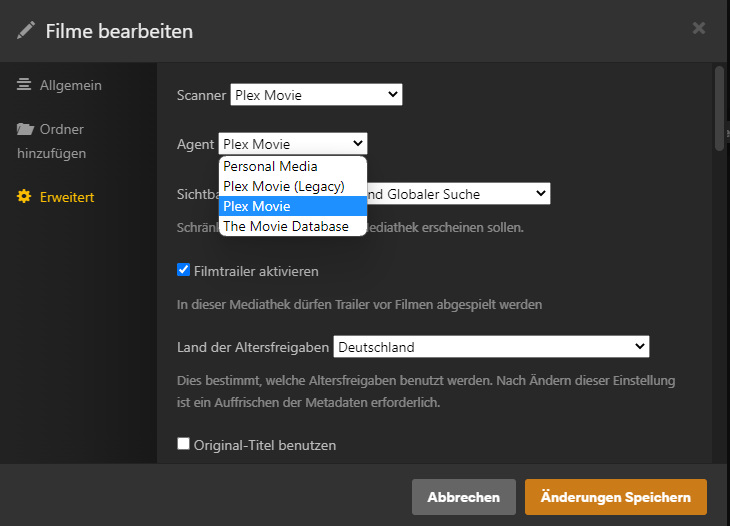Screen dimensions: 730x526
Task: Open the Sichtbarkeit Globaler Suche dropdown
Action: (459, 194)
